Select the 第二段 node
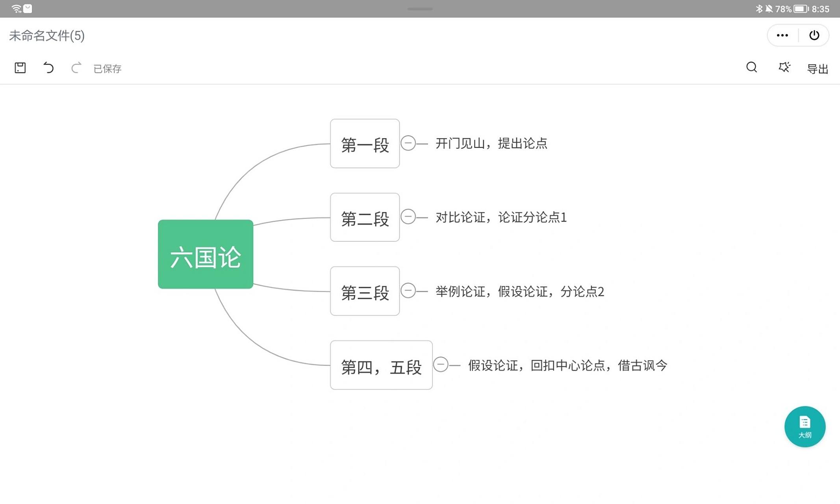The width and height of the screenshot is (840, 504). point(364,217)
